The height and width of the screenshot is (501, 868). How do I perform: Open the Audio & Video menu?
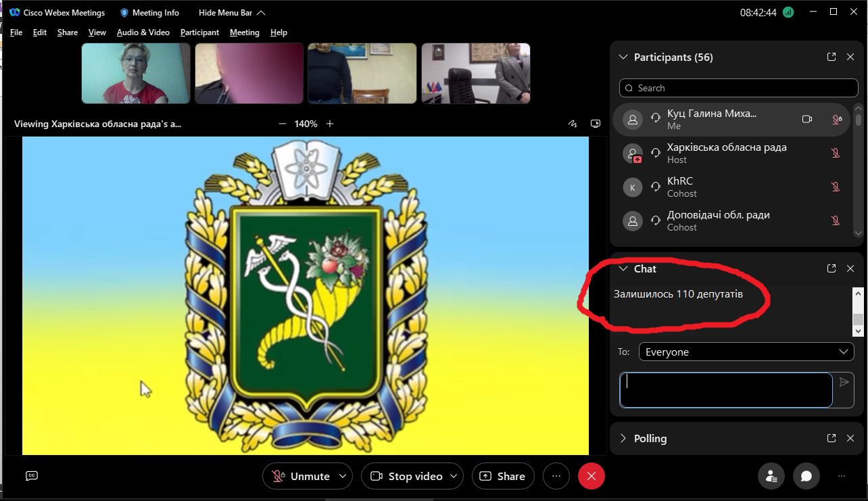143,32
